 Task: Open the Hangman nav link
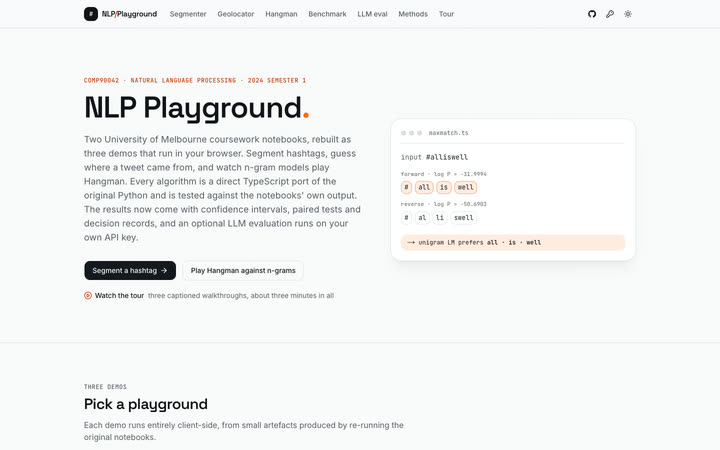pos(281,14)
